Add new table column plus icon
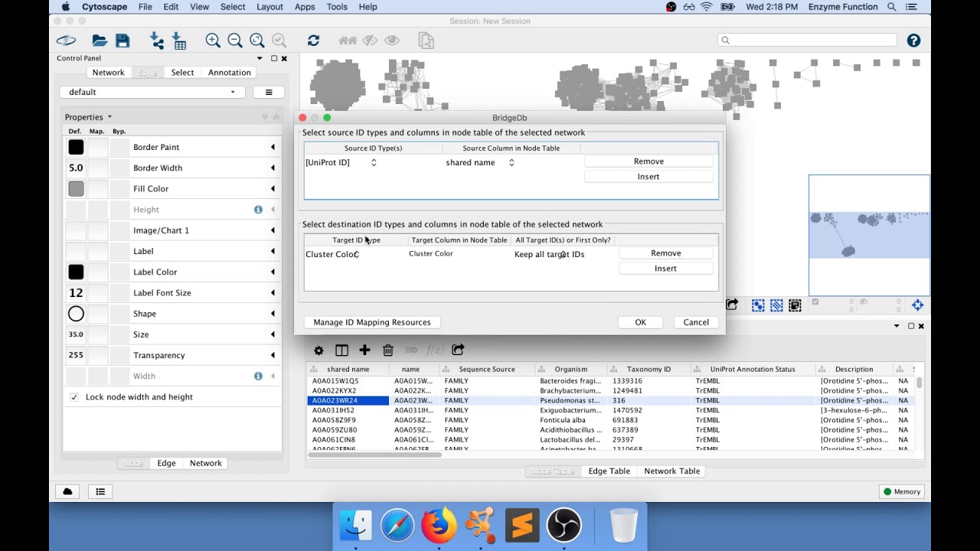This screenshot has height=551, width=980. (364, 350)
